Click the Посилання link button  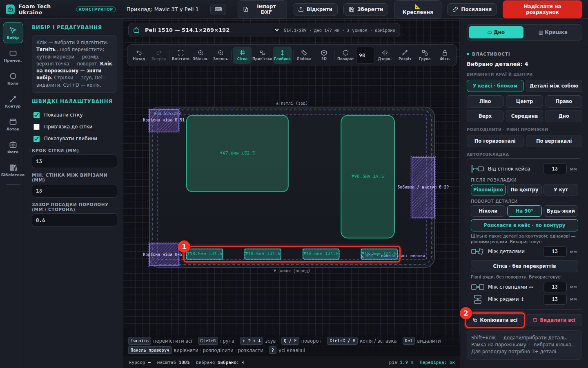pos(472,9)
